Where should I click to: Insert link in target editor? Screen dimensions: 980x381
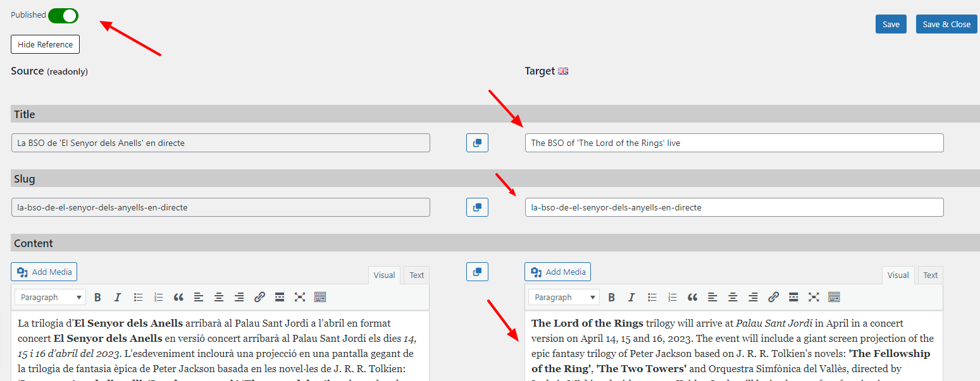(x=773, y=297)
